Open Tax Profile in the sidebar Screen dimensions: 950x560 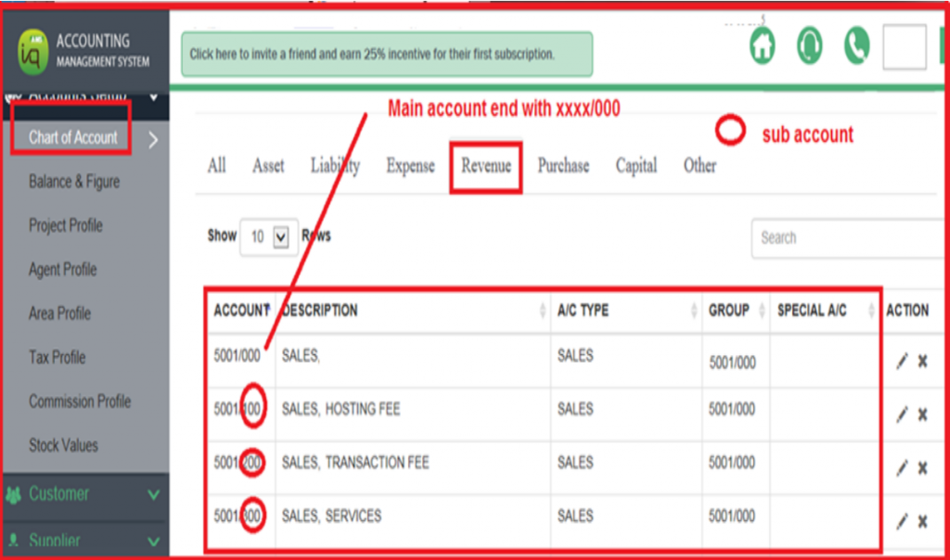57,357
